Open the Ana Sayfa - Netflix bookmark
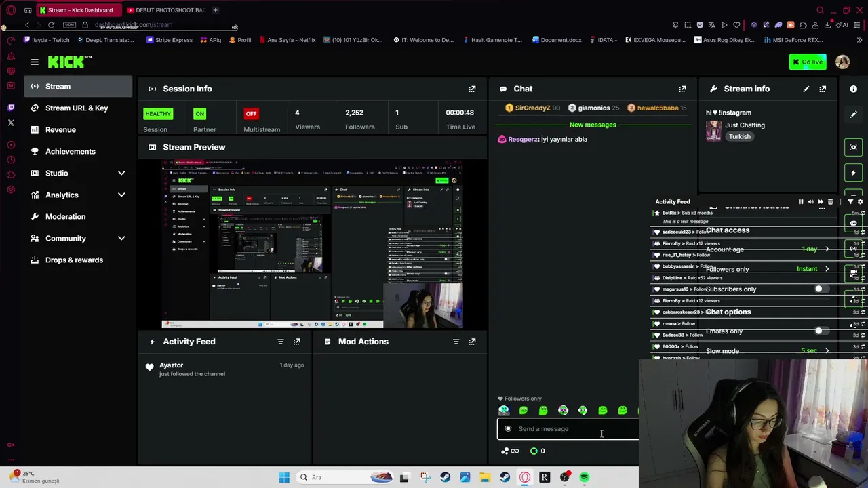This screenshot has width=868, height=488. click(x=286, y=40)
